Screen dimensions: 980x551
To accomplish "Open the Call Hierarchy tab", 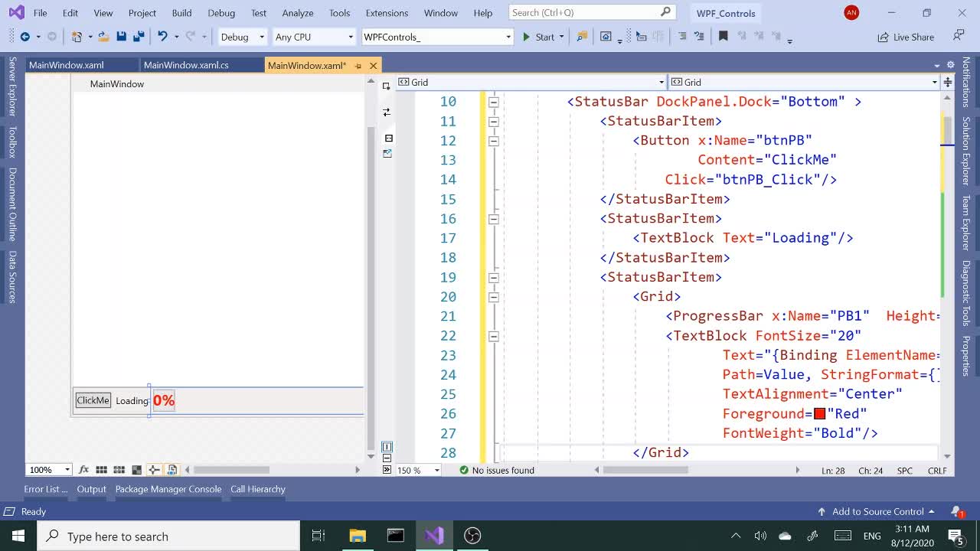I will (x=257, y=489).
